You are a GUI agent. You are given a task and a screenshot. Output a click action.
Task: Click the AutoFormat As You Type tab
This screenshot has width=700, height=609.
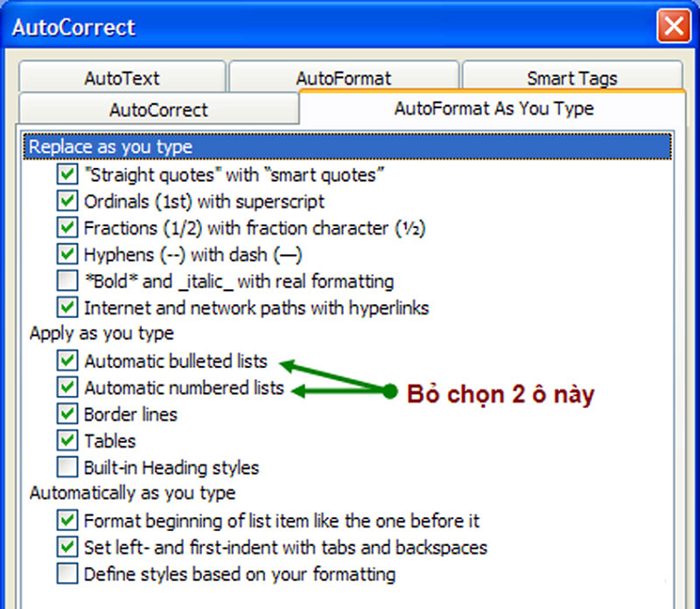pyautogui.click(x=493, y=108)
